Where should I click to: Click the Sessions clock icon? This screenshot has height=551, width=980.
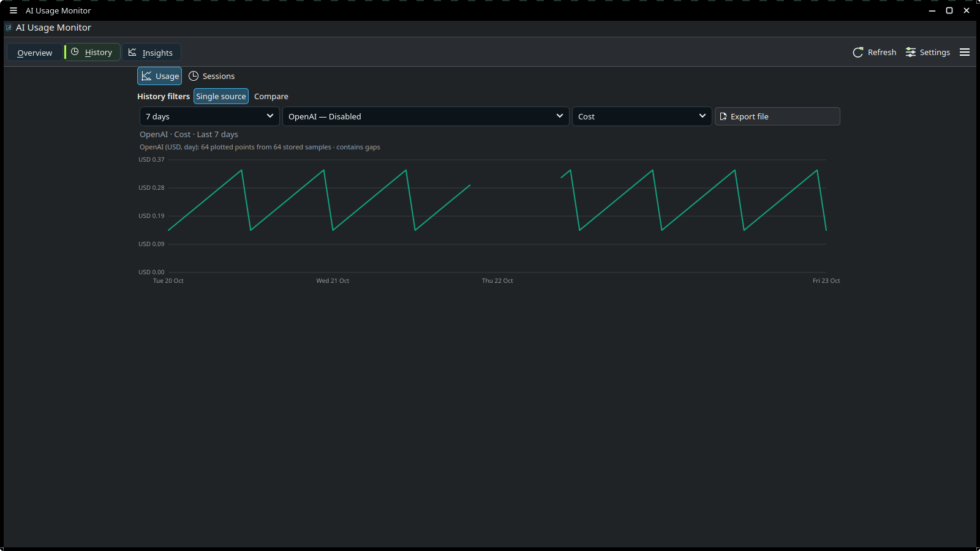(x=194, y=76)
